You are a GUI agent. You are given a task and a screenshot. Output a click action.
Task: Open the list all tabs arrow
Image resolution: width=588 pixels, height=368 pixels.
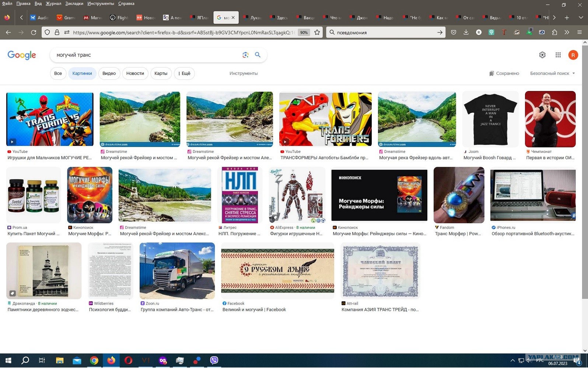click(x=581, y=17)
